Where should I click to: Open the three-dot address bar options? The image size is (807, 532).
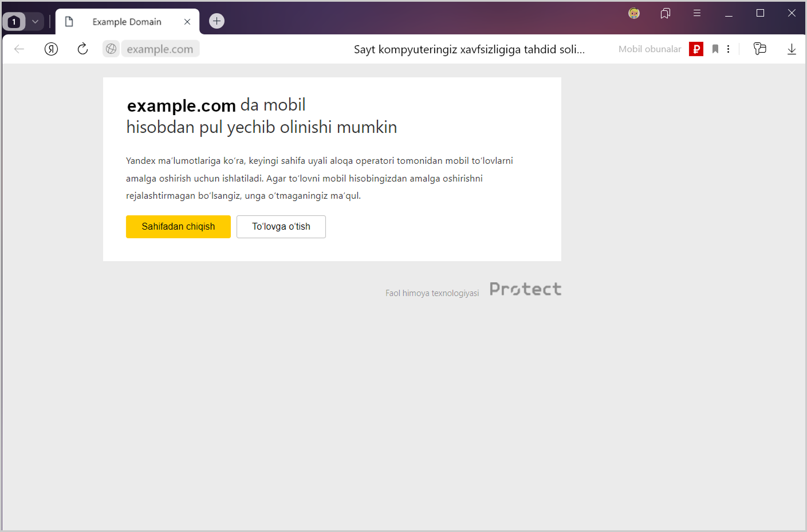pos(729,49)
